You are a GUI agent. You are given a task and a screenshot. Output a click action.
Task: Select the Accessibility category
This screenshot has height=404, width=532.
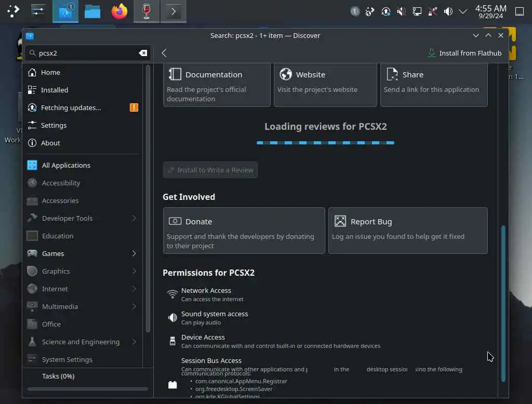point(83,183)
